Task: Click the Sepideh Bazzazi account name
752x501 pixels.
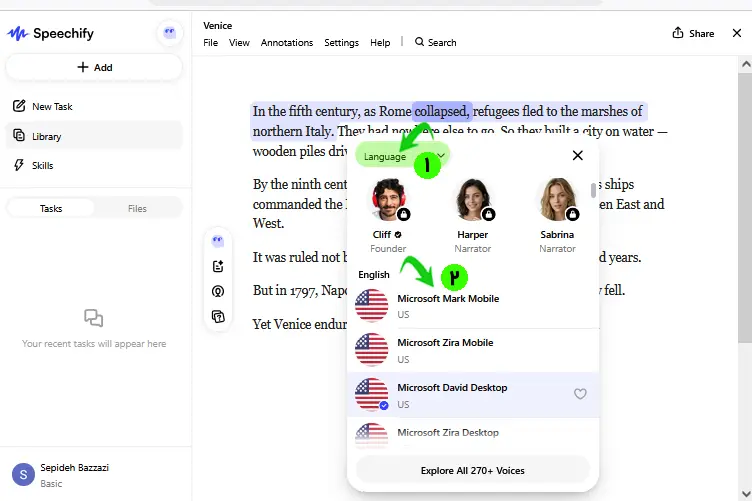Action: tap(74, 467)
